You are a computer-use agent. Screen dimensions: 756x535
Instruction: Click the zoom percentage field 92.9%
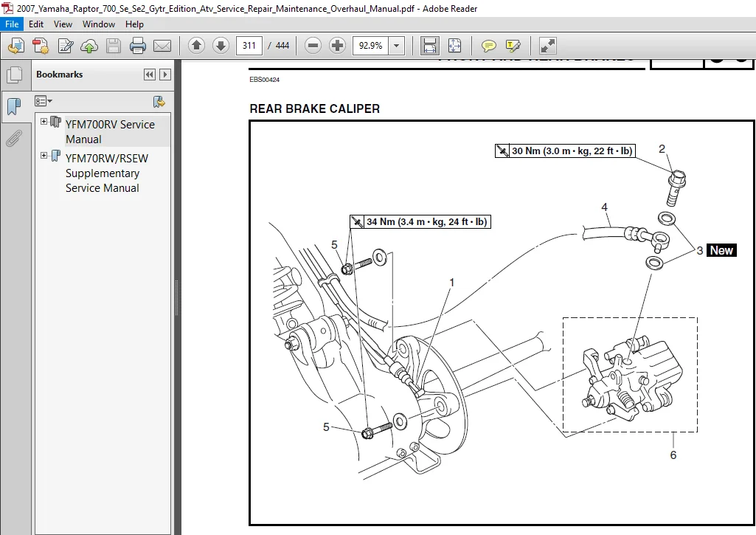[x=370, y=45]
